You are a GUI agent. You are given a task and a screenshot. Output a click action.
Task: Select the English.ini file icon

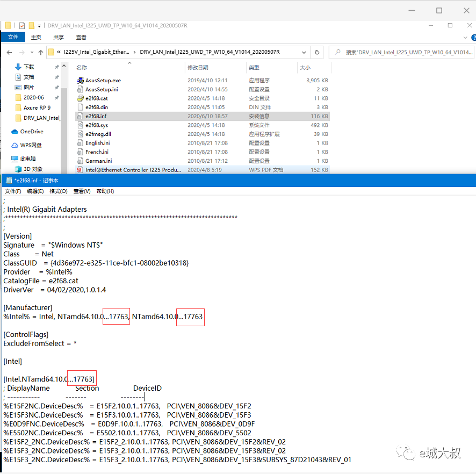pyautogui.click(x=80, y=143)
